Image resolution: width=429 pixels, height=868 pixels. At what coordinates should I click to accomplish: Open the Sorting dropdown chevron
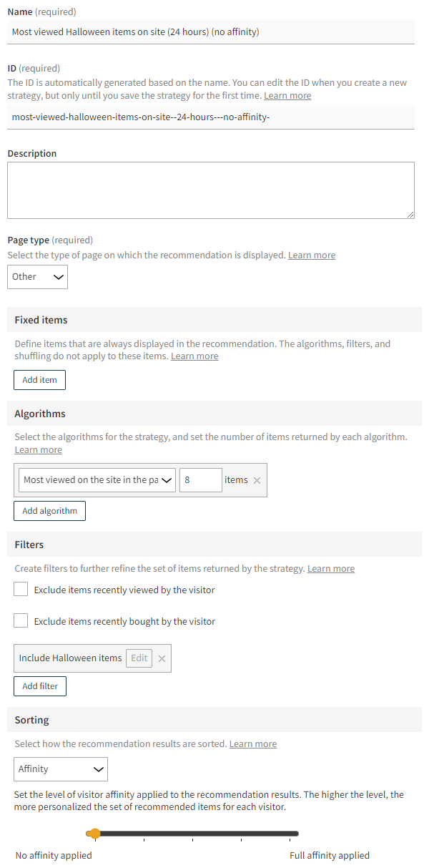pos(99,769)
